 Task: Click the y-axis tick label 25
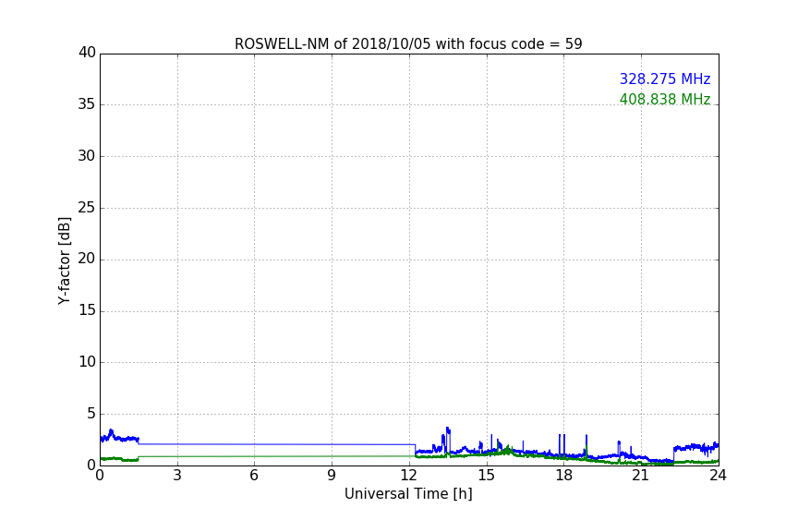[x=87, y=207]
